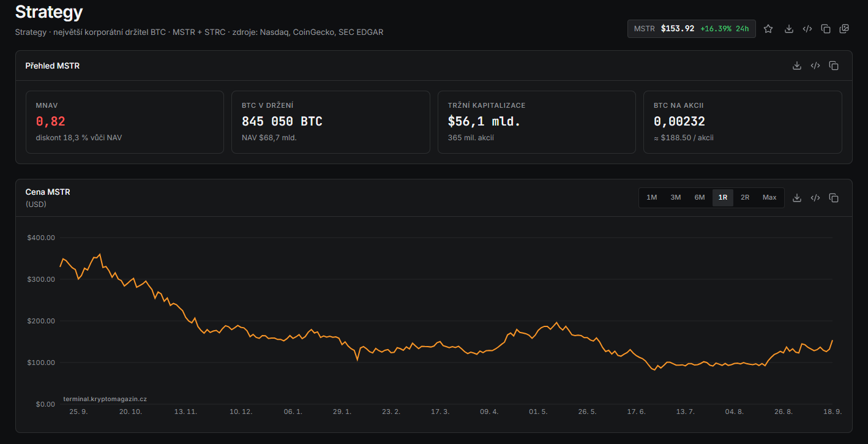Click the $400.00 y-axis label
This screenshot has height=444, width=868.
point(41,238)
